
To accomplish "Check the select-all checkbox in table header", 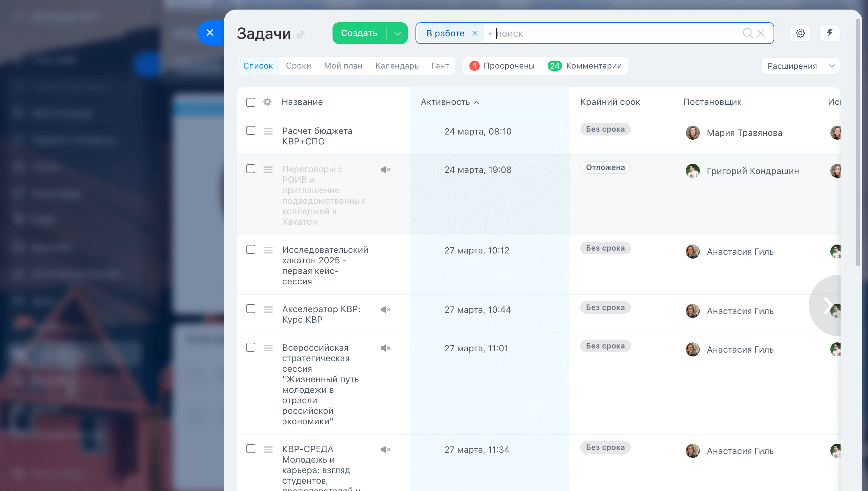I will click(251, 102).
